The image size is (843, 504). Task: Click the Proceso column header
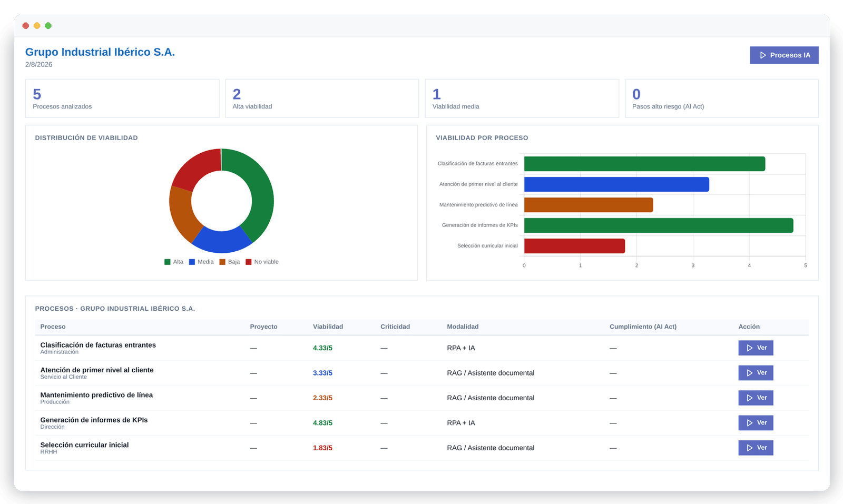click(53, 327)
